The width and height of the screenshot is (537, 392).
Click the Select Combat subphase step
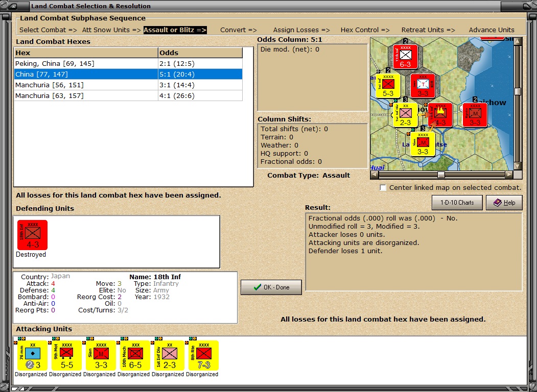click(x=49, y=30)
